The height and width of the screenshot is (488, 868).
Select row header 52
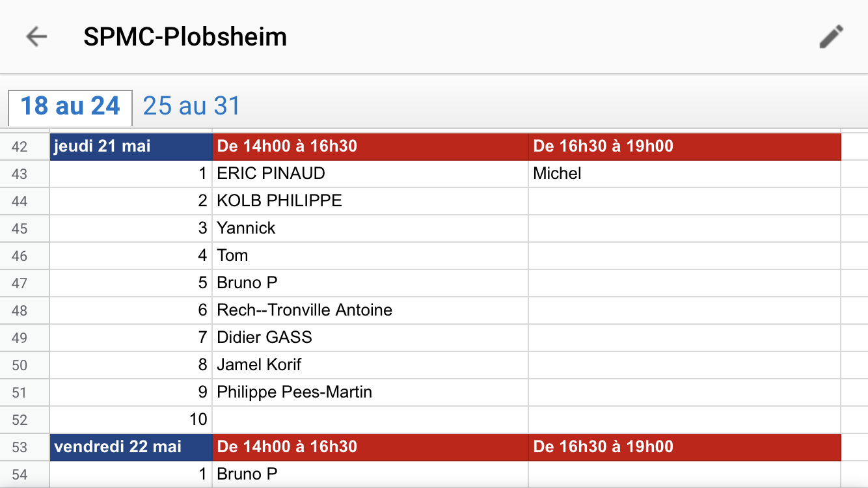tap(20, 420)
